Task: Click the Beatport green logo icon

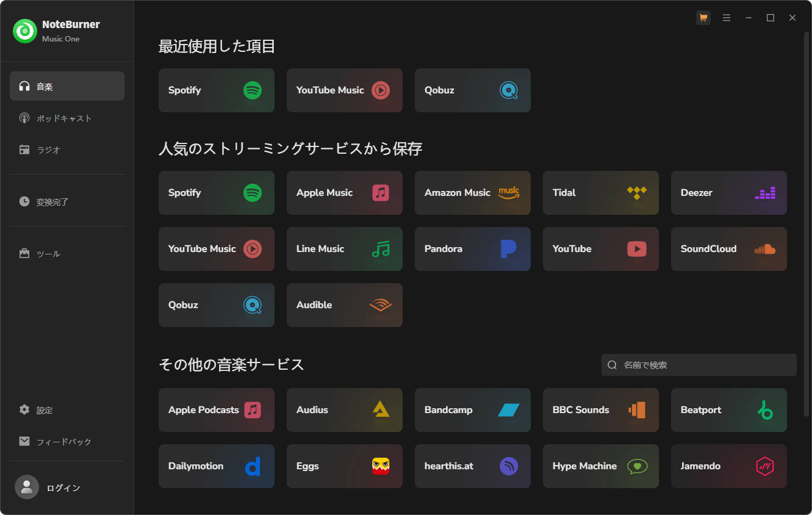Action: [765, 410]
